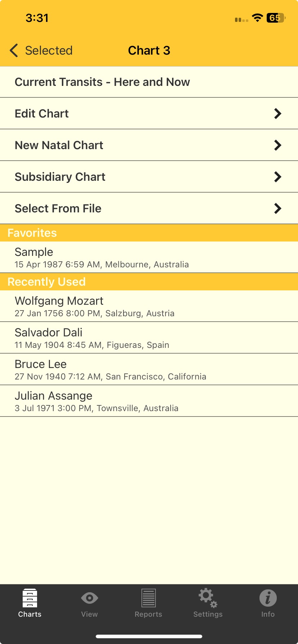Open the Reports document icon tab
298x644 pixels.
point(148,598)
